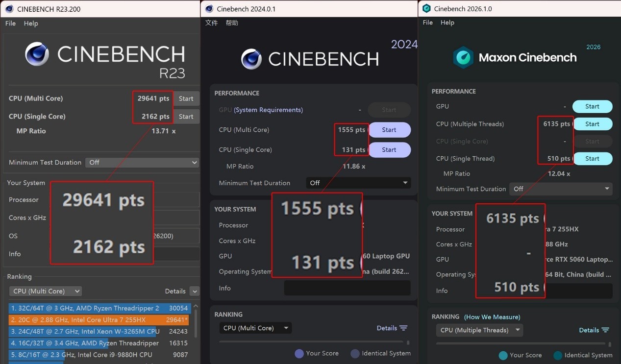Select the Intel Core i9-9880H ranking row

point(100,355)
